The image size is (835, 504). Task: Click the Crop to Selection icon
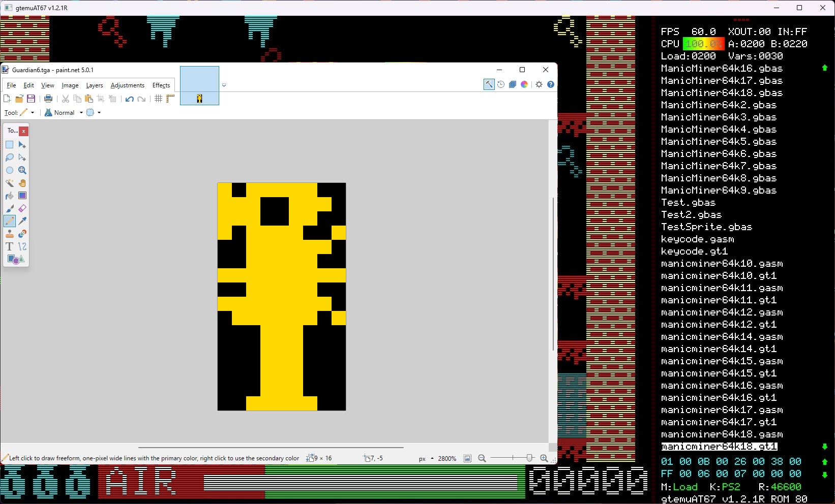coord(101,99)
